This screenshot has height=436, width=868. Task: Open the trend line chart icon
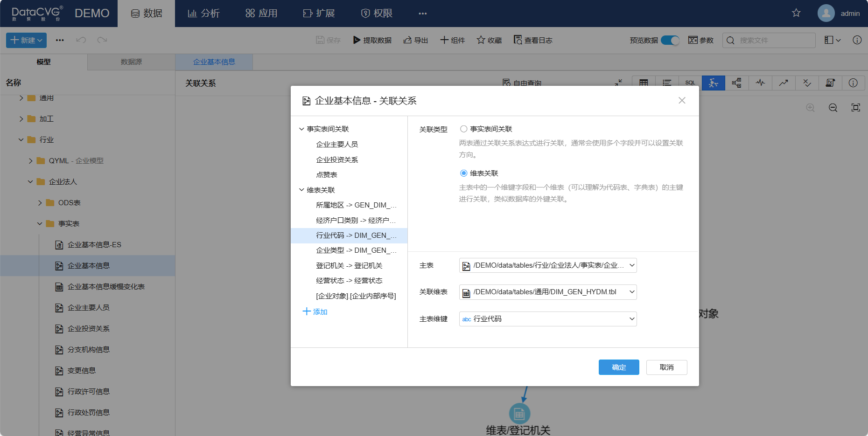(x=784, y=83)
